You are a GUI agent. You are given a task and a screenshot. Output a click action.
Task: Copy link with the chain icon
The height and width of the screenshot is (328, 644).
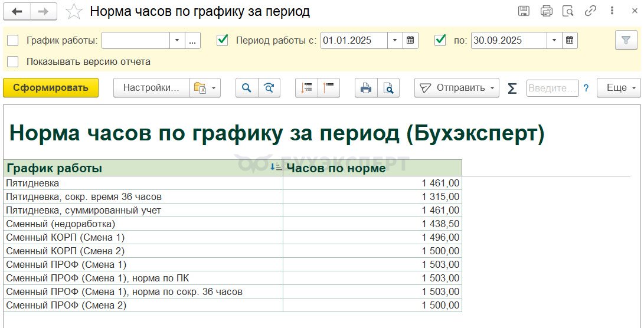590,11
